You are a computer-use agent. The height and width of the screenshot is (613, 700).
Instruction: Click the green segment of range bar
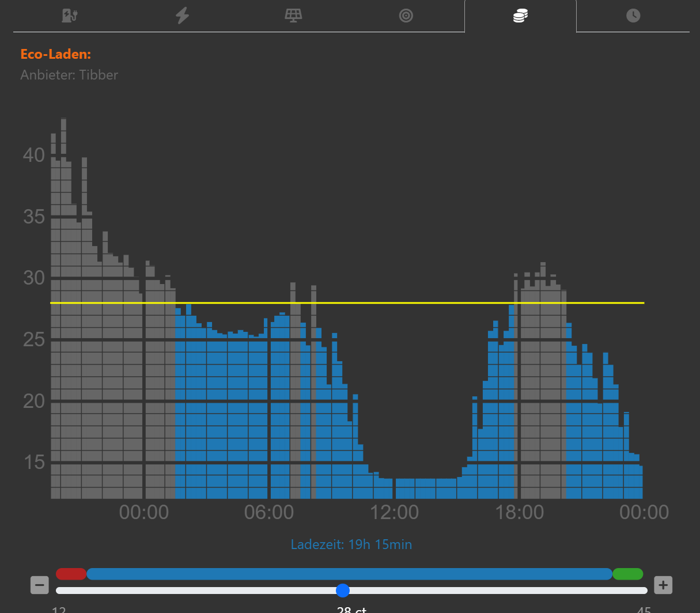point(628,574)
